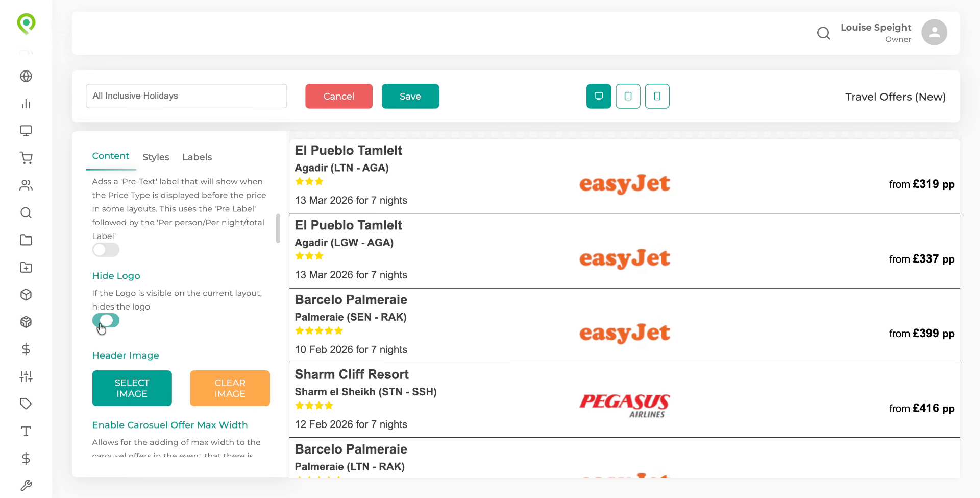Open the Analytics bar chart section

26,104
